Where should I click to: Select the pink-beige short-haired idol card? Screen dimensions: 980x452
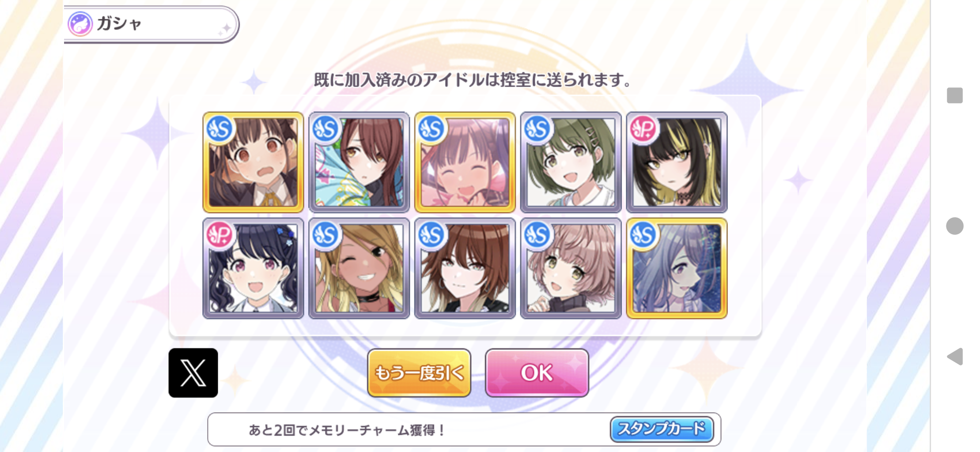click(x=571, y=268)
